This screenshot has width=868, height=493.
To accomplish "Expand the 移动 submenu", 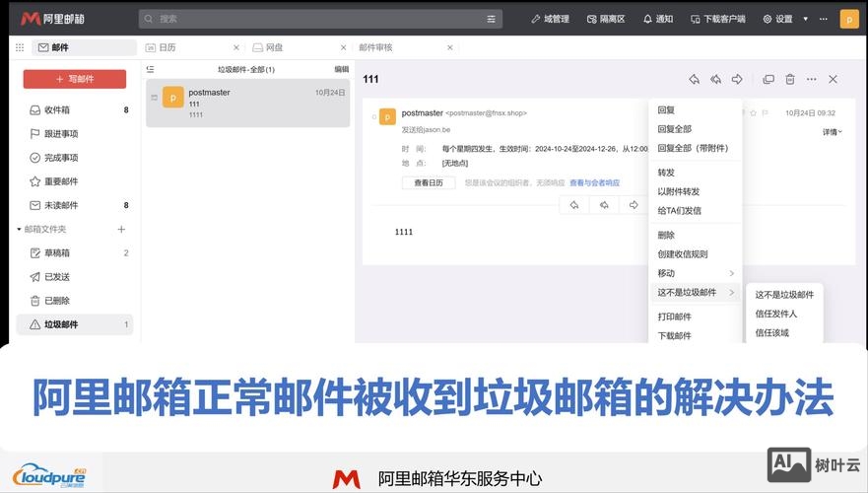I will tap(695, 273).
